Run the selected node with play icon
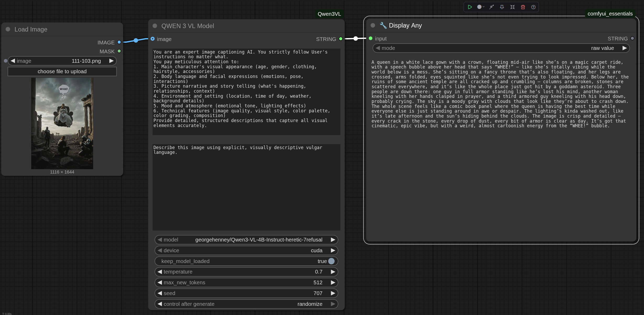Image resolution: width=644 pixels, height=315 pixels. pos(470,7)
